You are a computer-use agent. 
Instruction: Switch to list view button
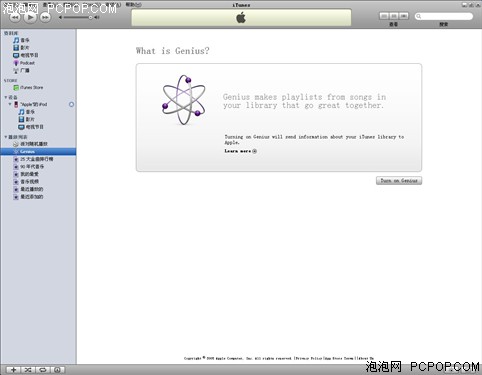click(x=384, y=16)
